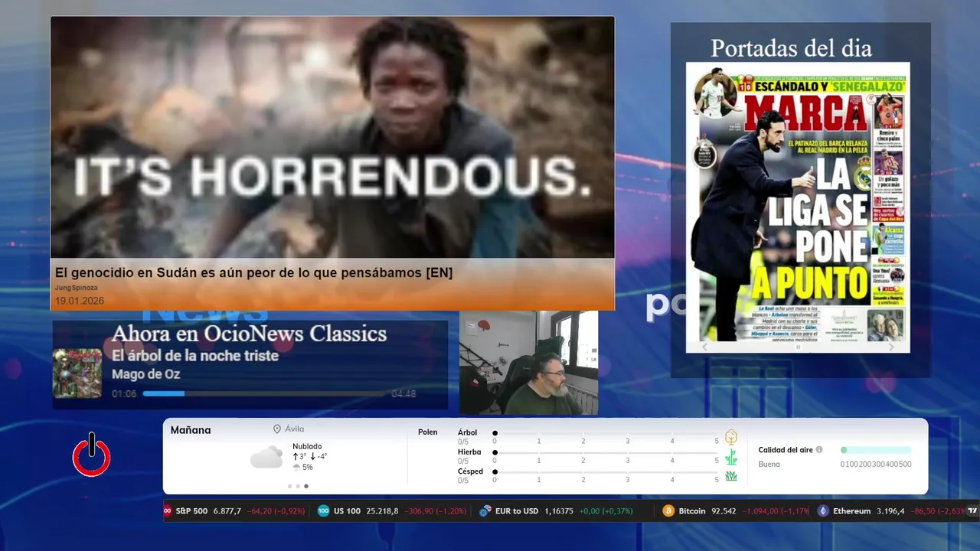Click US 100 price '25.218,8'

click(x=382, y=510)
